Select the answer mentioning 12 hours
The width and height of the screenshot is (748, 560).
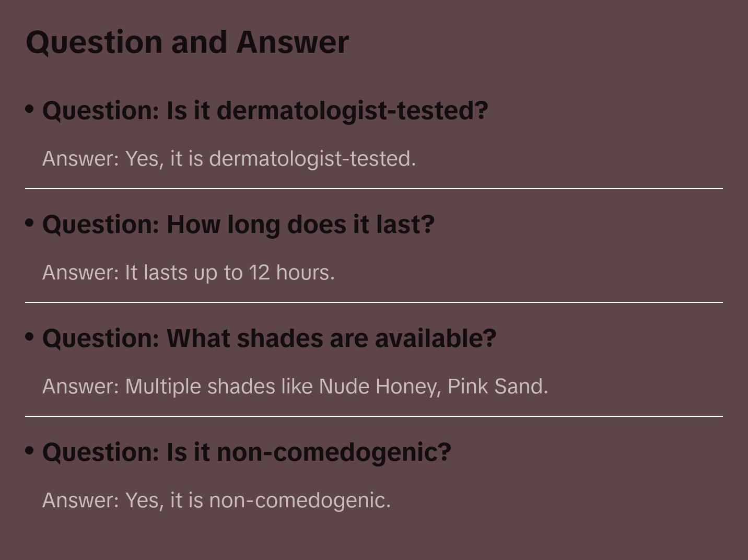pyautogui.click(x=188, y=273)
